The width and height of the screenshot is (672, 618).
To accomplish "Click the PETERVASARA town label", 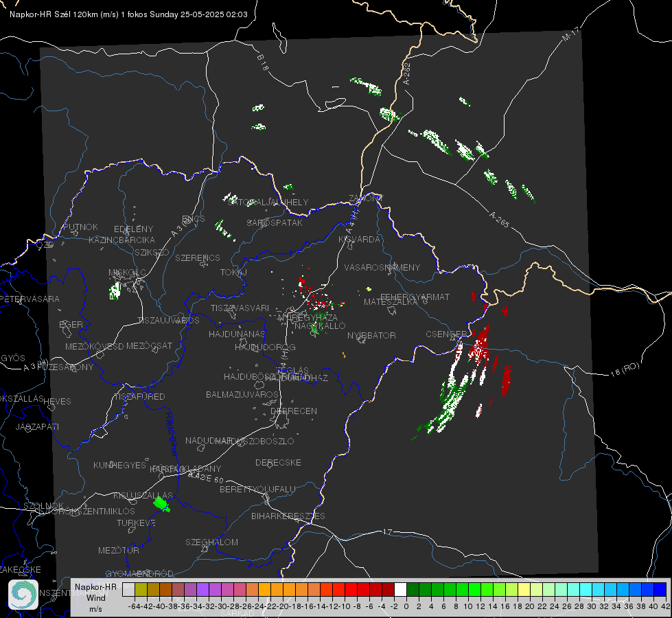I will pyautogui.click(x=30, y=299).
